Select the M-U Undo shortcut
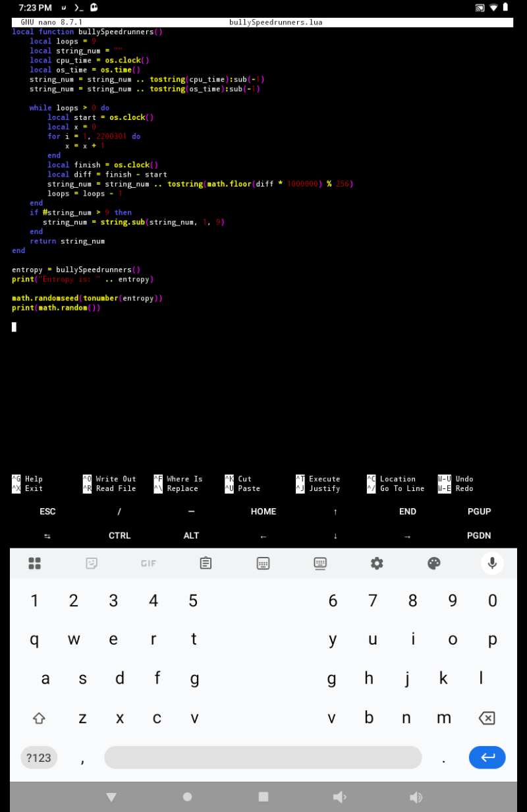This screenshot has height=812, width=527. 456,479
